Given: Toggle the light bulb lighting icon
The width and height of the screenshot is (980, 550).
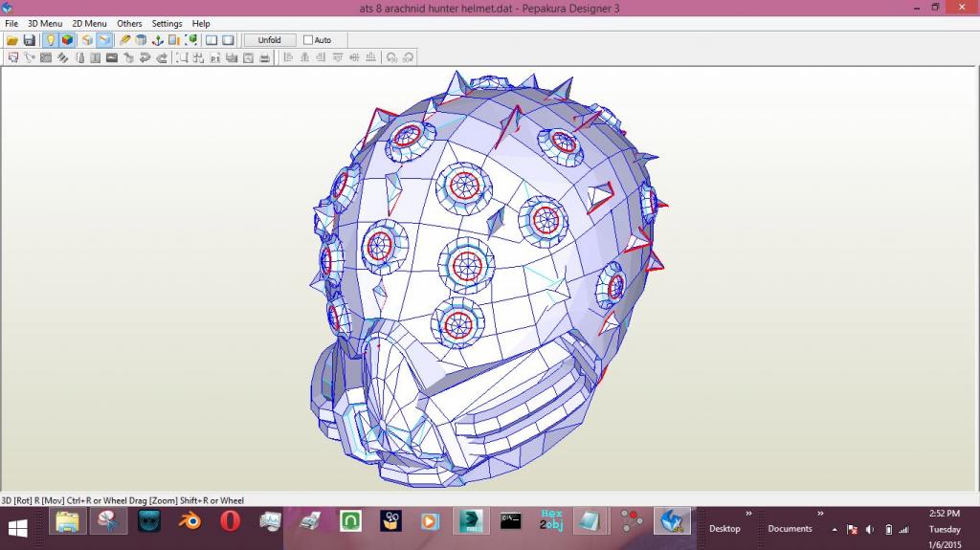Looking at the screenshot, I should [x=50, y=40].
